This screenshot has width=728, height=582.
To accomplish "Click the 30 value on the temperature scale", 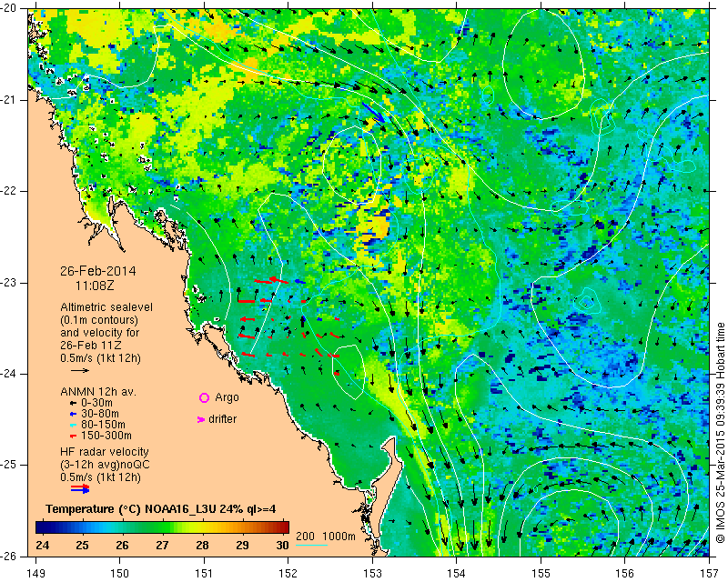I will coord(282,546).
